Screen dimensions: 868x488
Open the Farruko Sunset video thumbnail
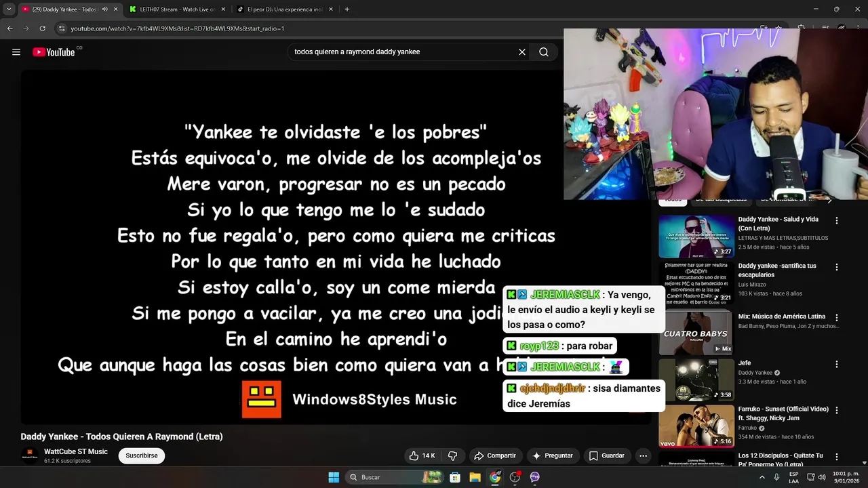[696, 426]
